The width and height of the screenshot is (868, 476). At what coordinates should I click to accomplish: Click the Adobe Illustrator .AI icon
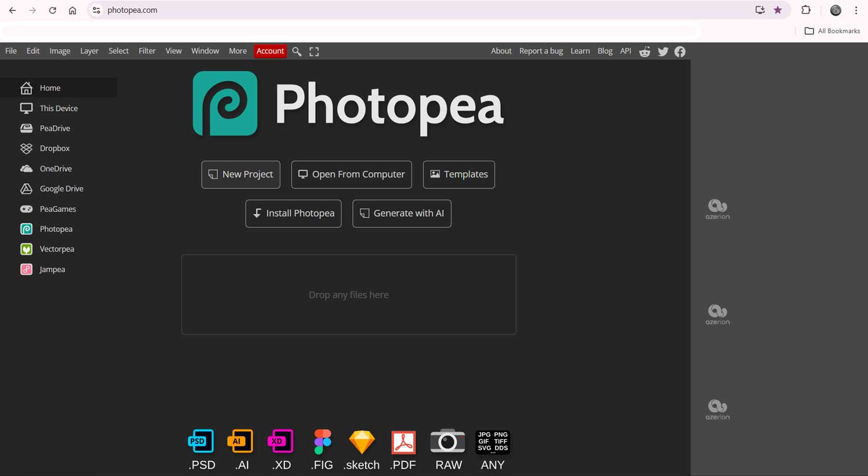pos(241,441)
